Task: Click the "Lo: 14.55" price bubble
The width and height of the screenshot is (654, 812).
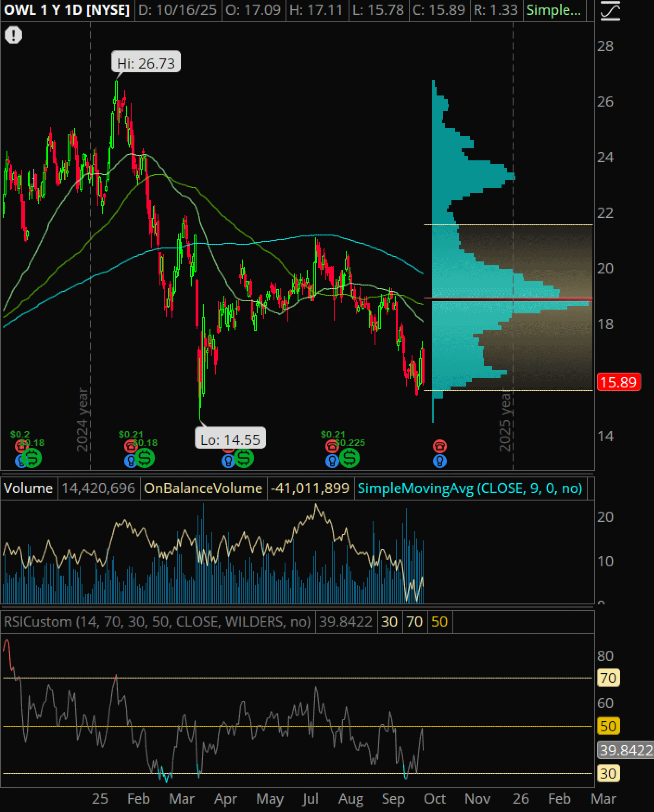Action: point(231,438)
